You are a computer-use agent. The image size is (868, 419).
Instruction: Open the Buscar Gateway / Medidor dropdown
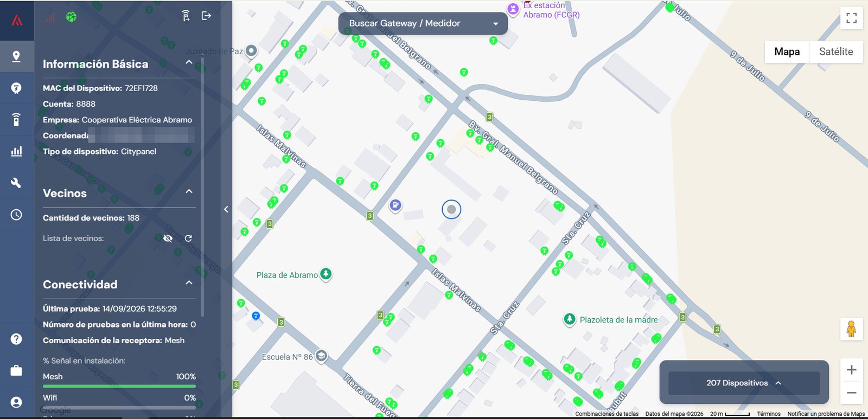click(423, 23)
